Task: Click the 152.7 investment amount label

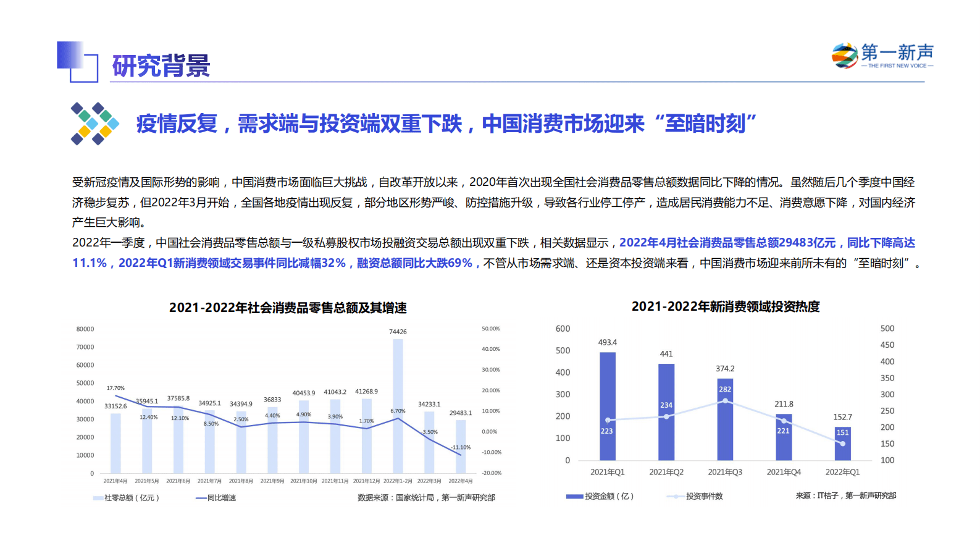Action: pyautogui.click(x=843, y=417)
